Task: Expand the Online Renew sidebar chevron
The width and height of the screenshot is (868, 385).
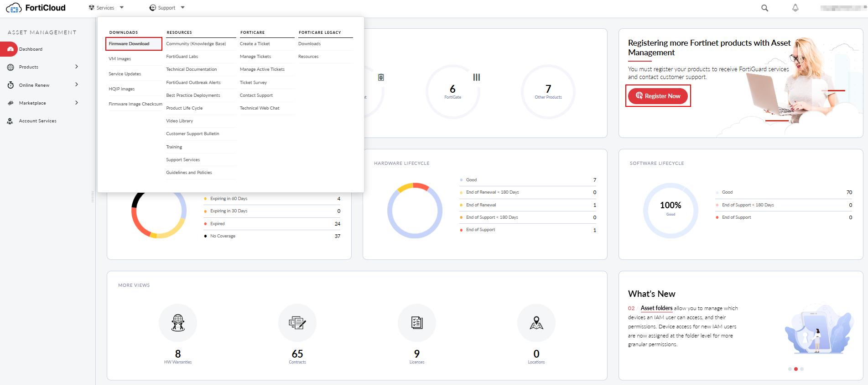Action: (x=77, y=84)
